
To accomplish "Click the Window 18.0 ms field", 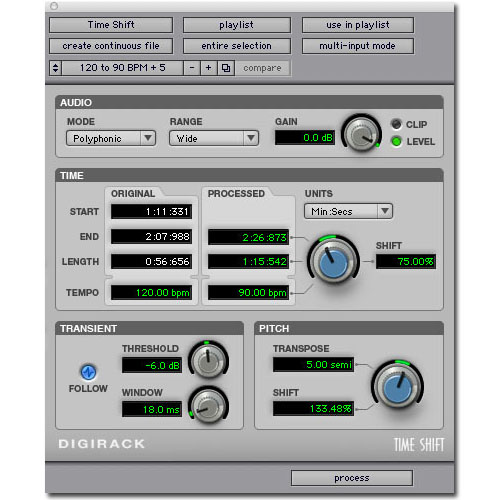I will point(152,409).
